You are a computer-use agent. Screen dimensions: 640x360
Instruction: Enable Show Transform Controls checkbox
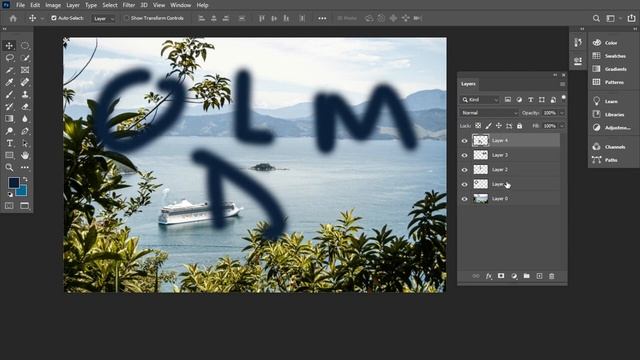pos(127,18)
